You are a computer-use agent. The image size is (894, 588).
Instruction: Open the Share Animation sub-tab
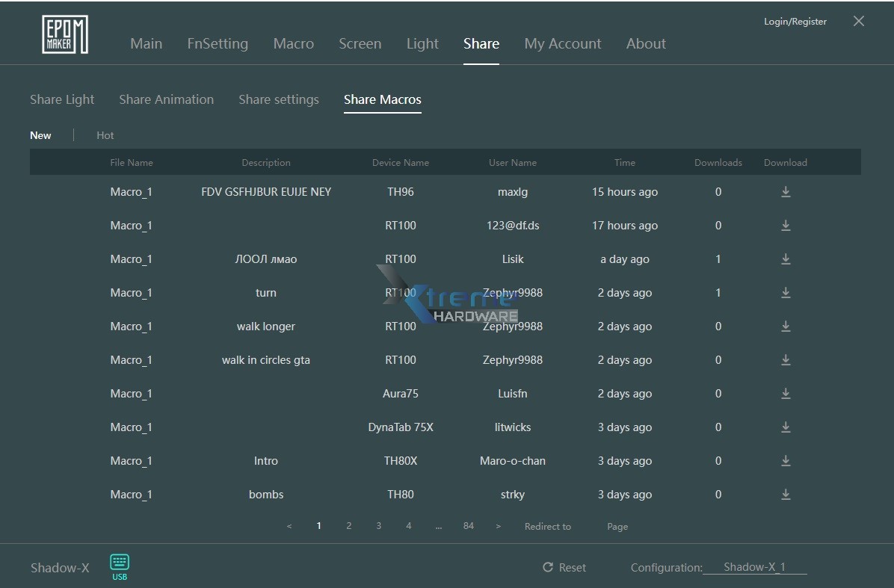166,99
